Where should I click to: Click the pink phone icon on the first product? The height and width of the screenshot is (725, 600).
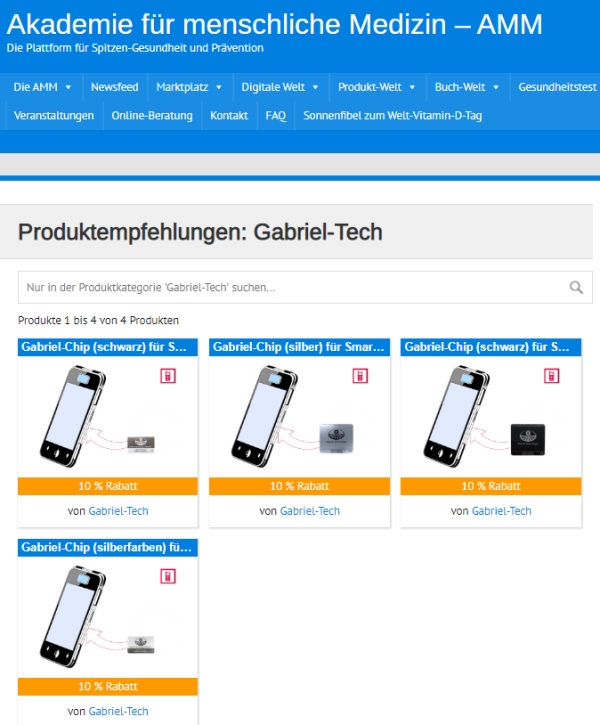click(x=168, y=376)
